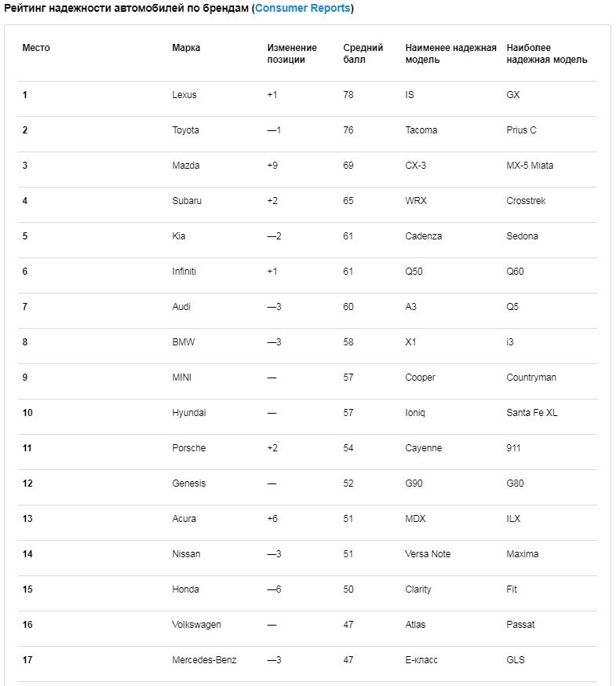Select the Mercedes-Benz brand cell

pos(204,660)
